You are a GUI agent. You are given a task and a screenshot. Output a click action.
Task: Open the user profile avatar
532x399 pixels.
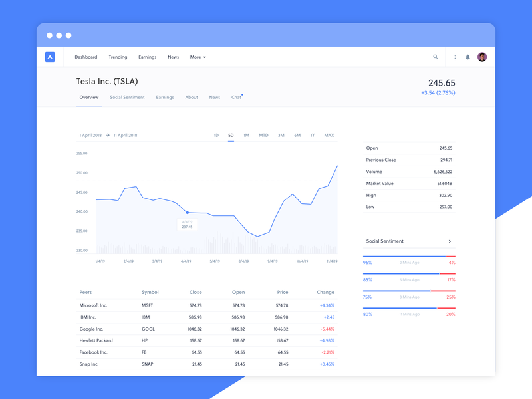[x=482, y=57]
